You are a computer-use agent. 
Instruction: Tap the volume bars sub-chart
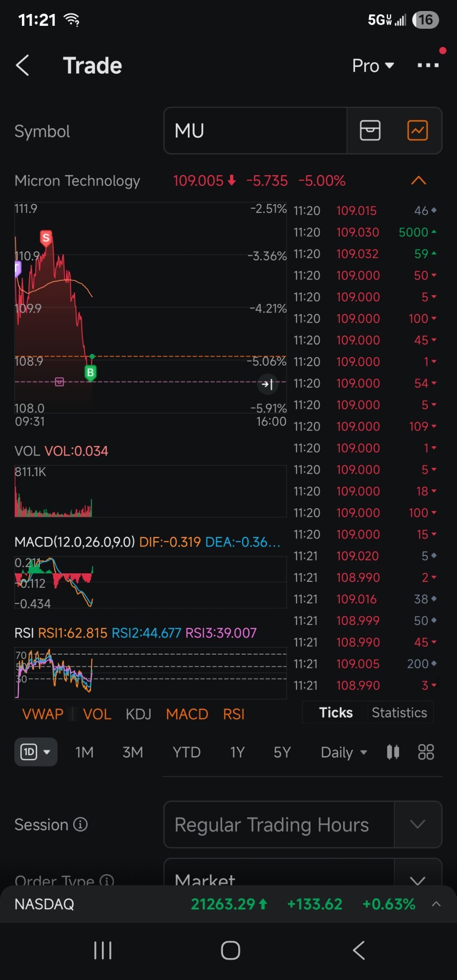[x=150, y=491]
